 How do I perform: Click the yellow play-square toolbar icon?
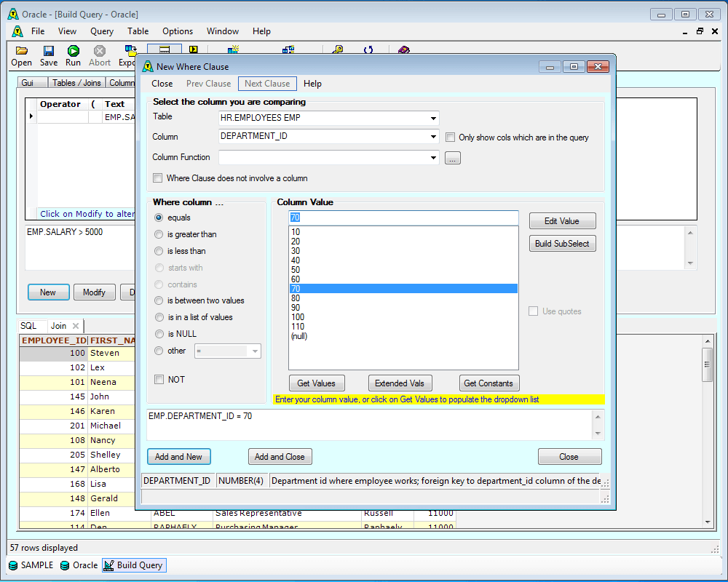[193, 49]
